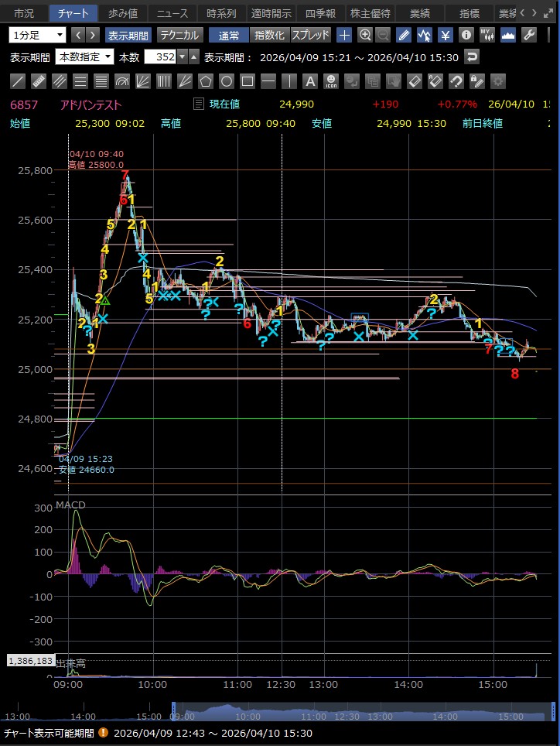This screenshot has height=746, width=560.
Task: Click the bar count field showing 352
Action: 160,57
